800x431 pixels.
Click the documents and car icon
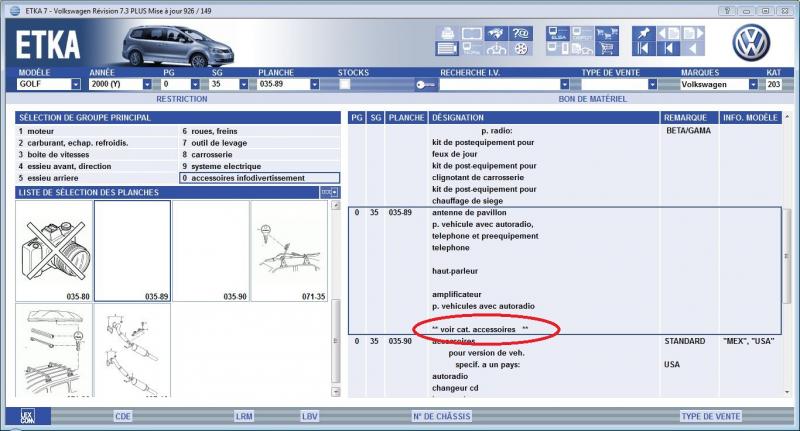(582, 48)
